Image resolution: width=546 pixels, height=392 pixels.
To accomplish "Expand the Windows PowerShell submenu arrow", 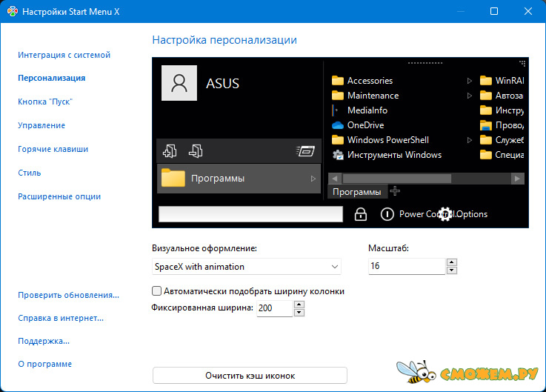I will point(470,140).
